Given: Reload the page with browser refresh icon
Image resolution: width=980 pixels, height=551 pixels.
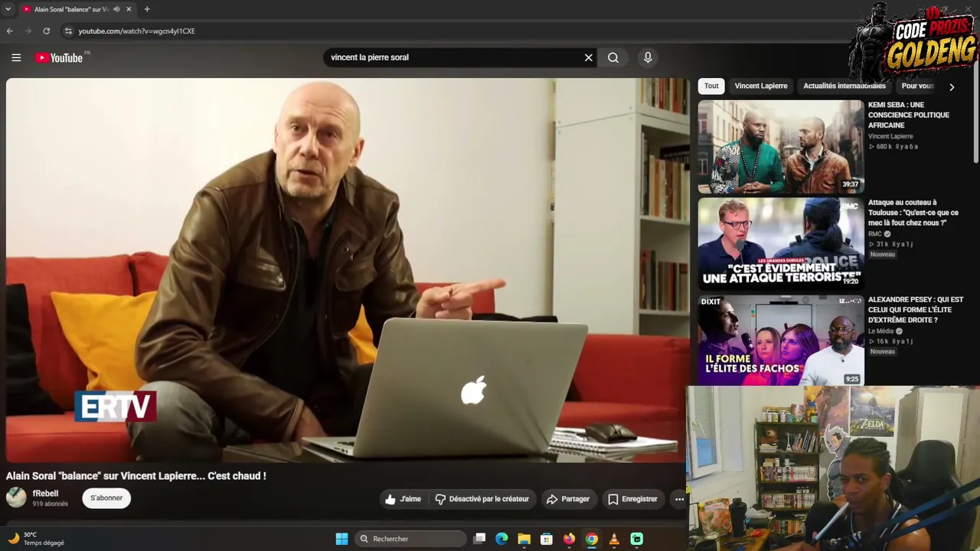Looking at the screenshot, I should click(47, 31).
